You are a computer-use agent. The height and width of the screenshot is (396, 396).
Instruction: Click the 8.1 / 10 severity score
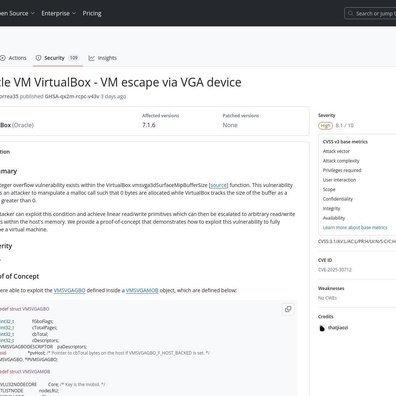coord(345,126)
